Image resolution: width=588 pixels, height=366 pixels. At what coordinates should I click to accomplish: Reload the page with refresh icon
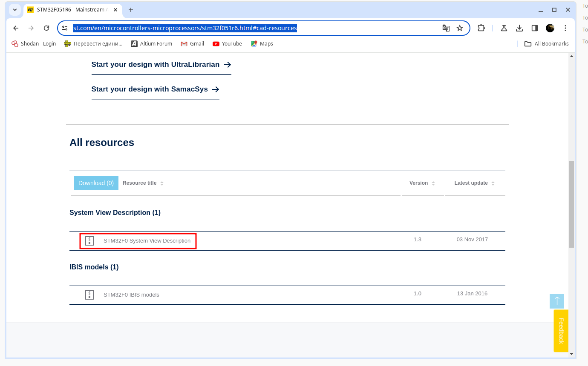[46, 28]
